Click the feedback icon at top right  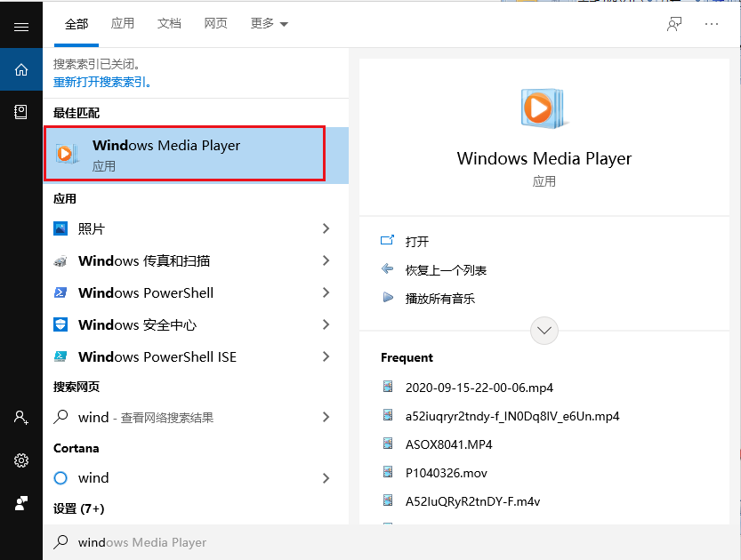tap(674, 24)
